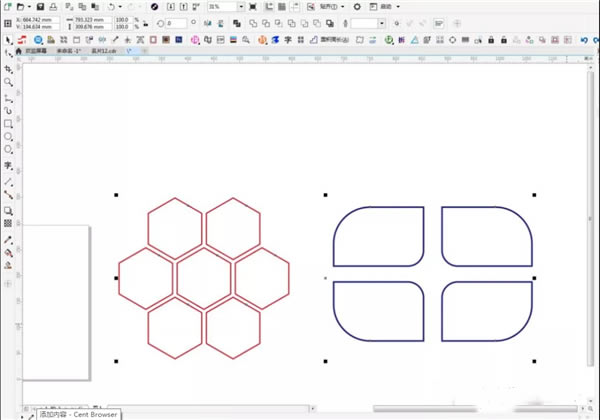Click the Combine objects icon
This screenshot has width=600, height=420.
click(237, 23)
